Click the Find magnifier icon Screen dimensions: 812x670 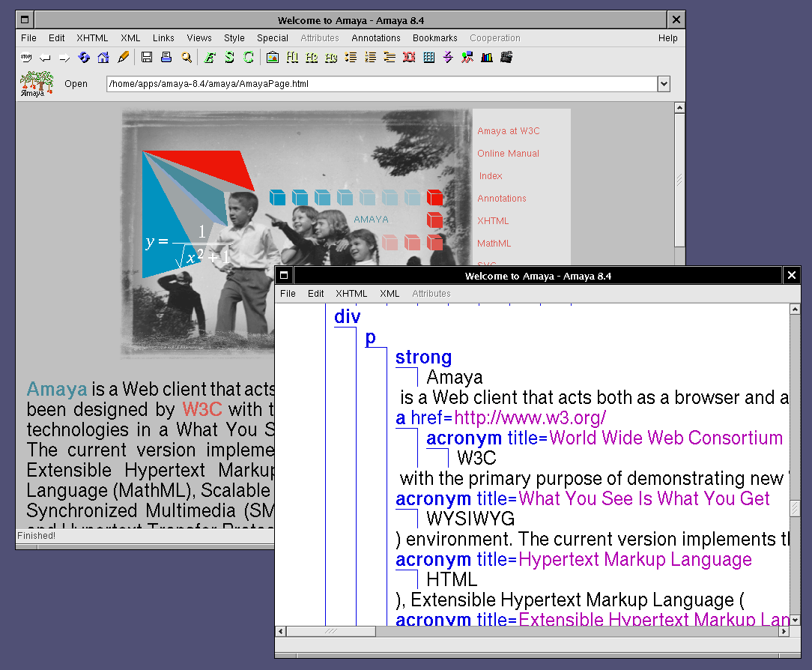(186, 57)
